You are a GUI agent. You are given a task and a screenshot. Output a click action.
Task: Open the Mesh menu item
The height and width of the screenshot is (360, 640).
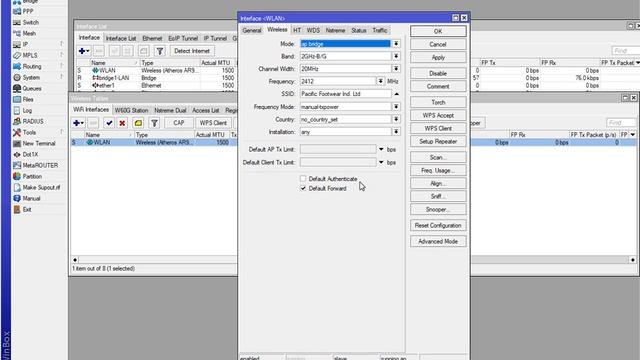(29, 33)
